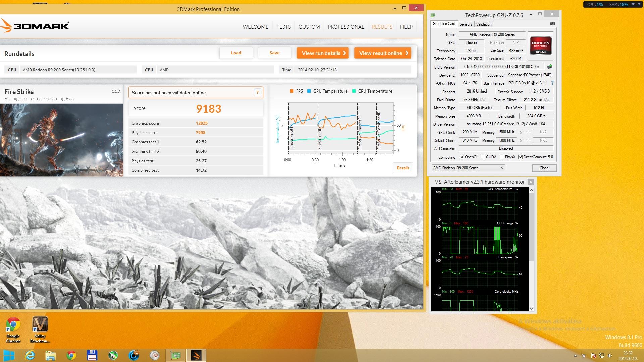
Task: Open File Explorer from the taskbar
Action: (50, 355)
